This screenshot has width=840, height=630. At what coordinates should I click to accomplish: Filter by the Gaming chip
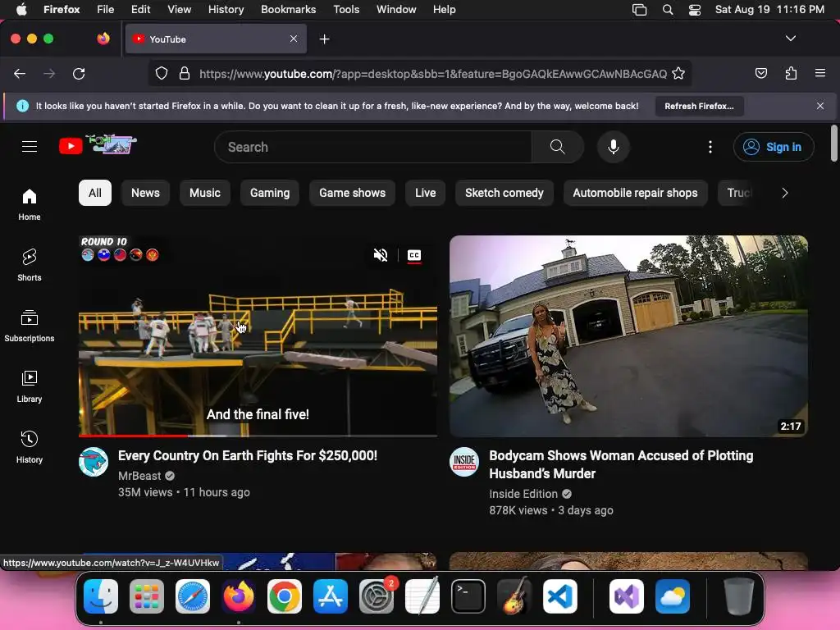pyautogui.click(x=269, y=193)
